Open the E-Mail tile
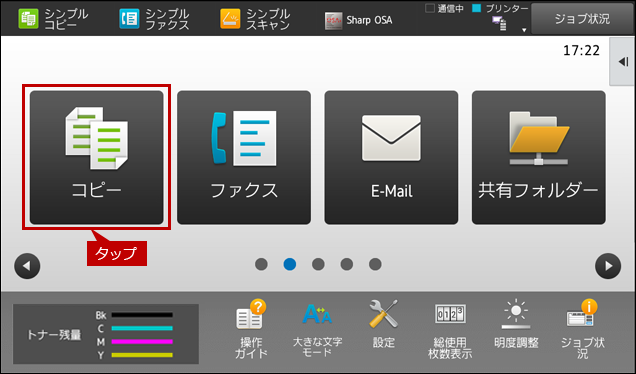This screenshot has height=374, width=636. tap(391, 157)
